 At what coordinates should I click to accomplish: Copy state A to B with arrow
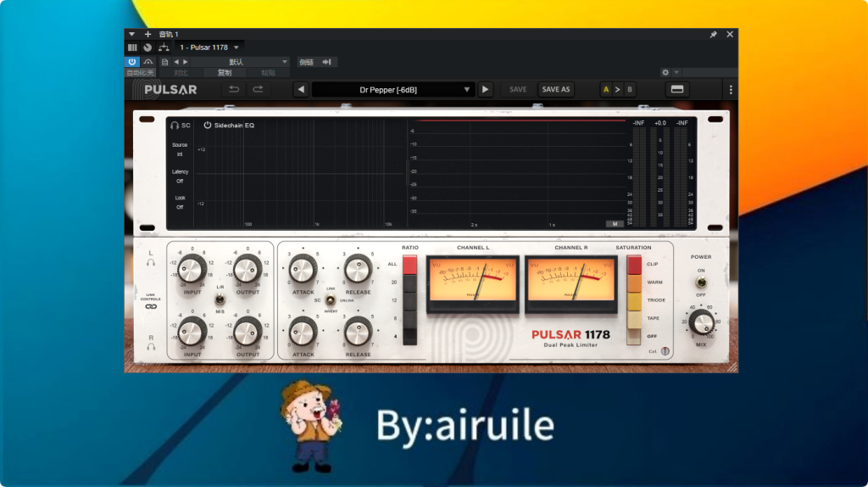click(x=618, y=89)
